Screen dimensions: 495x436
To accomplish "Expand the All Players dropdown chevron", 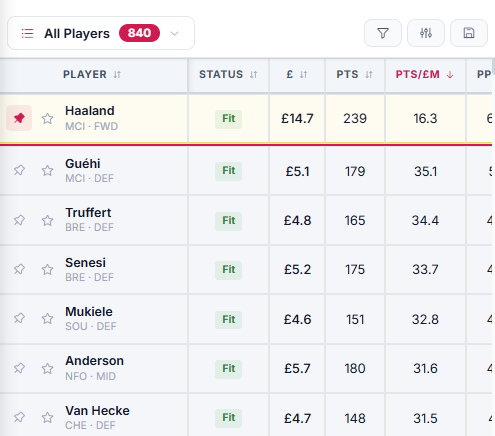I will click(x=174, y=33).
